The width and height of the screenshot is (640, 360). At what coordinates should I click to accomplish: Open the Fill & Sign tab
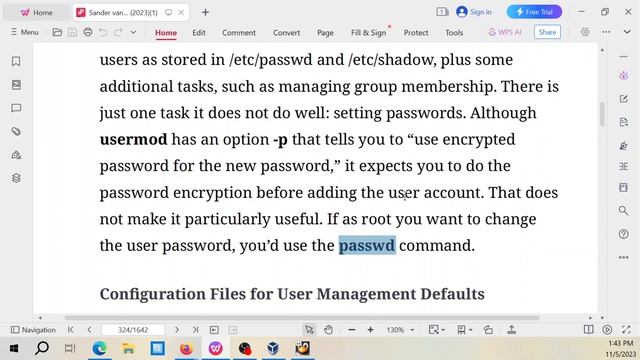pyautogui.click(x=369, y=33)
